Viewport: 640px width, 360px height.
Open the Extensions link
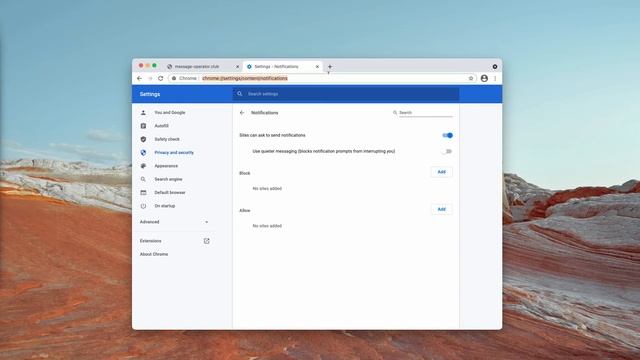pos(151,241)
